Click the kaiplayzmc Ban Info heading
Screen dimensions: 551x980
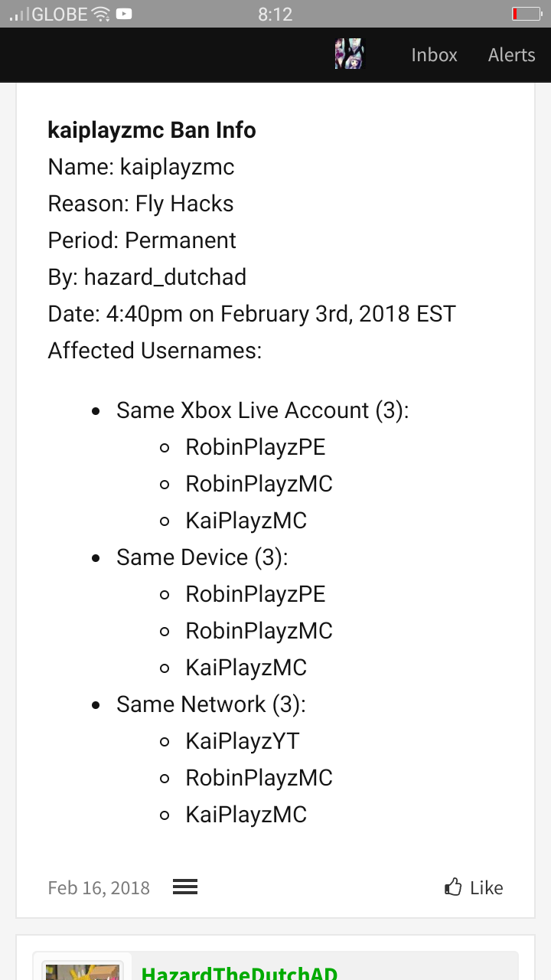coord(152,130)
